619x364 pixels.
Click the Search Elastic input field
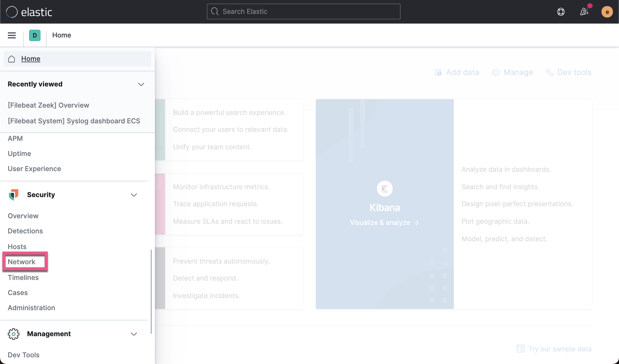pos(303,11)
